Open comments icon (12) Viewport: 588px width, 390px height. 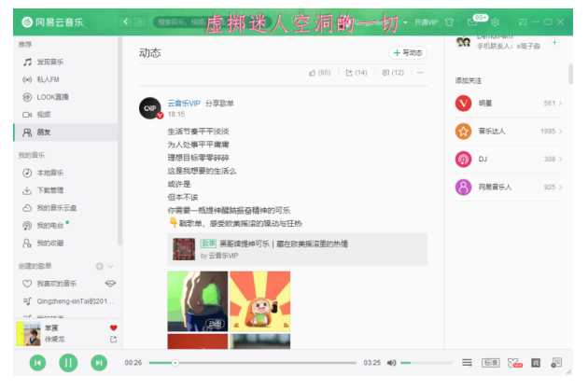393,73
